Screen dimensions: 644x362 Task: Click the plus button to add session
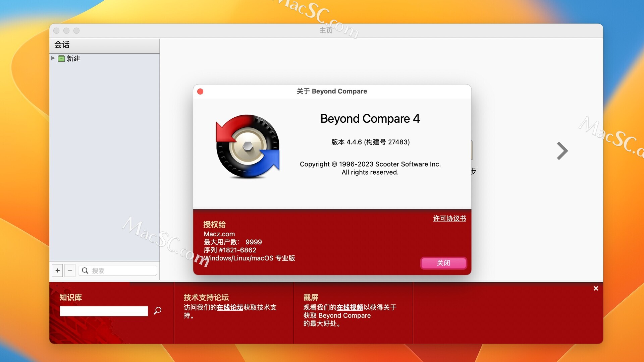pyautogui.click(x=57, y=270)
